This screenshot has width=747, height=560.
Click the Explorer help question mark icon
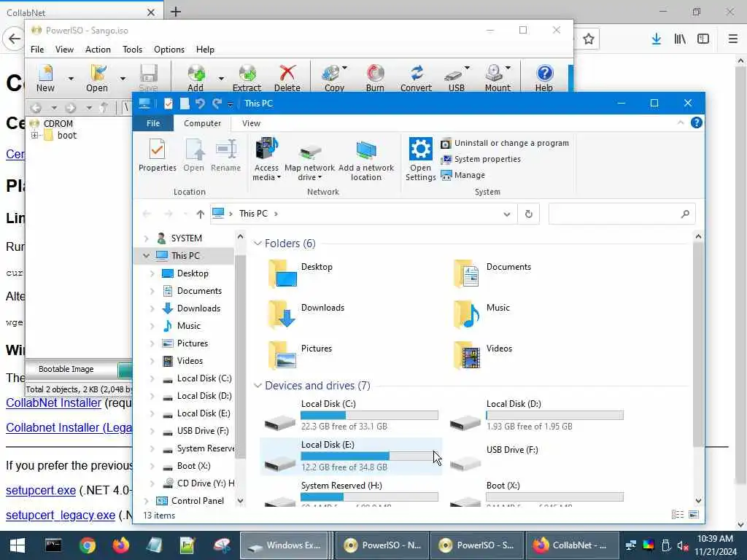tap(696, 122)
